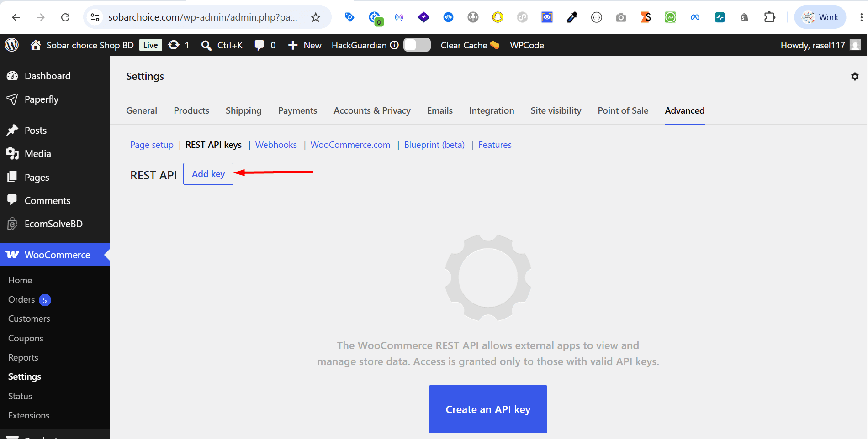Open WooCommerce Customers submenu
The height and width of the screenshot is (439, 868).
tap(29, 319)
